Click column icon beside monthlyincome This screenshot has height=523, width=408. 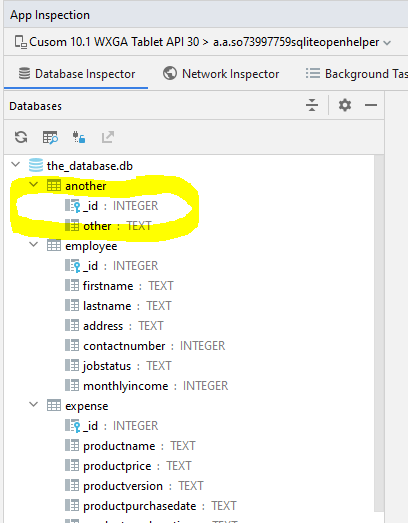pyautogui.click(x=72, y=386)
